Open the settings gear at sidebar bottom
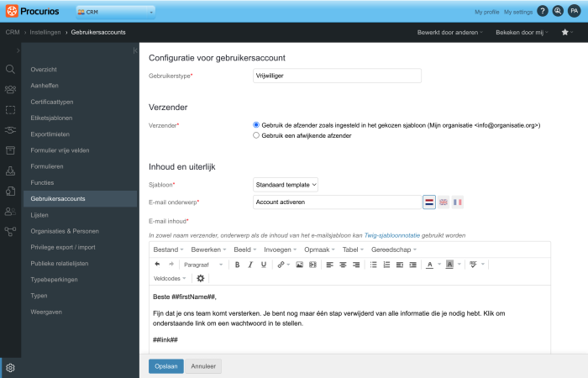 pyautogui.click(x=10, y=368)
